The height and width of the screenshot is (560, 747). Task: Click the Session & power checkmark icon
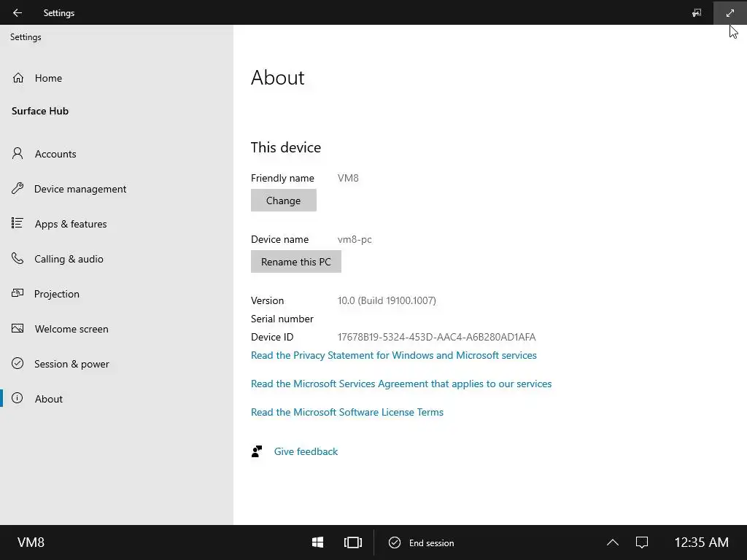click(18, 363)
